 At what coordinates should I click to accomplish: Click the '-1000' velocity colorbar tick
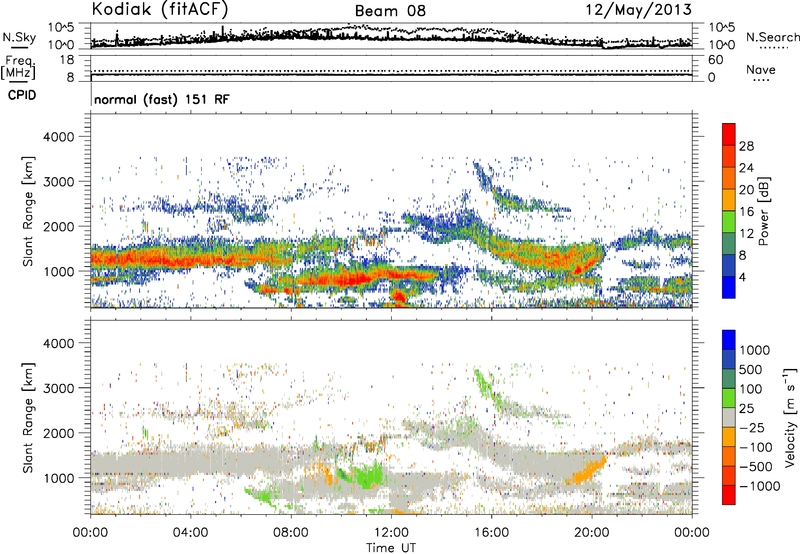coord(760,486)
